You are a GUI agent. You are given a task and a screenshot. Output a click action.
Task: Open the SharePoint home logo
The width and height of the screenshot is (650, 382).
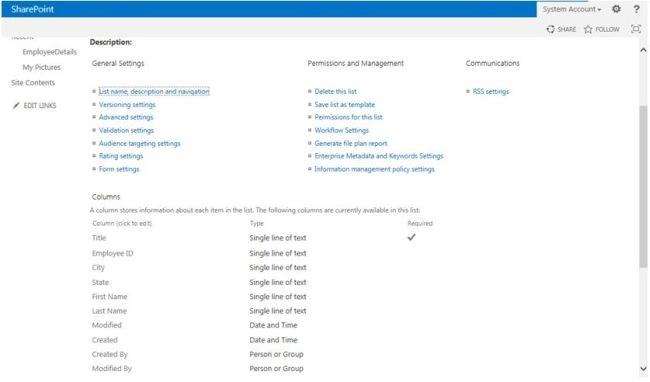click(32, 9)
